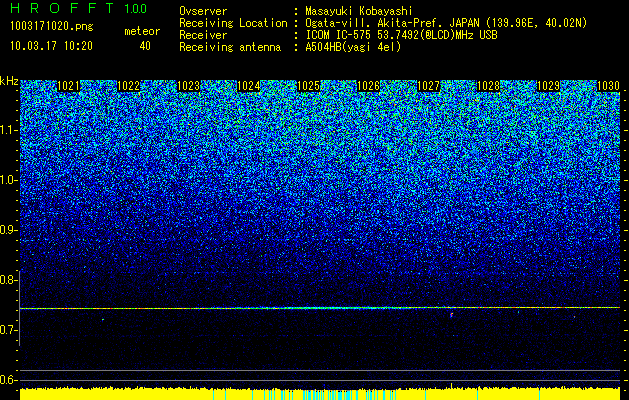Click the 0.6 frequency axis label

(8, 380)
